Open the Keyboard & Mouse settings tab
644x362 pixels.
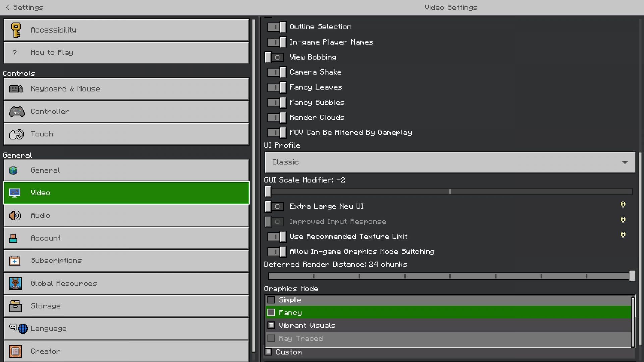coord(126,89)
